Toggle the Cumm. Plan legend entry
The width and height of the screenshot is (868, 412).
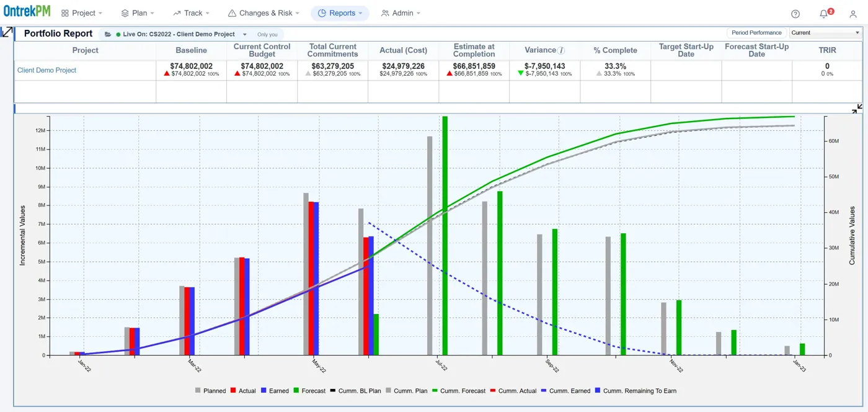[406, 391]
